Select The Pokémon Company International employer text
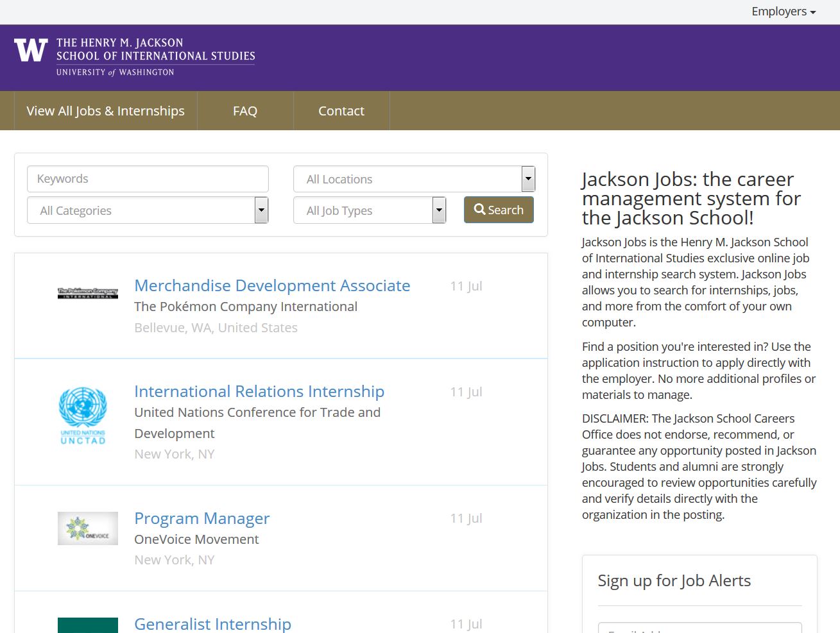The width and height of the screenshot is (840, 633). pos(246,307)
